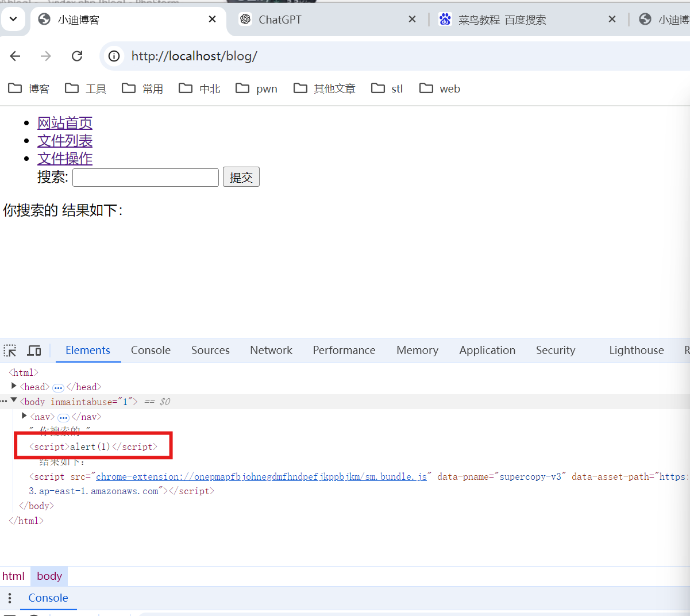Open the Sources panel tab
690x616 pixels.
pos(210,350)
